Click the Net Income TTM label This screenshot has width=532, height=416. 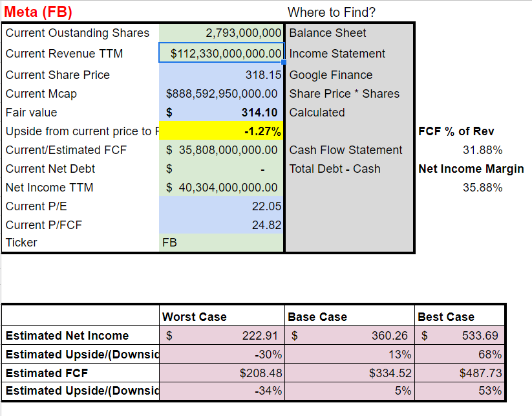pyautogui.click(x=50, y=188)
